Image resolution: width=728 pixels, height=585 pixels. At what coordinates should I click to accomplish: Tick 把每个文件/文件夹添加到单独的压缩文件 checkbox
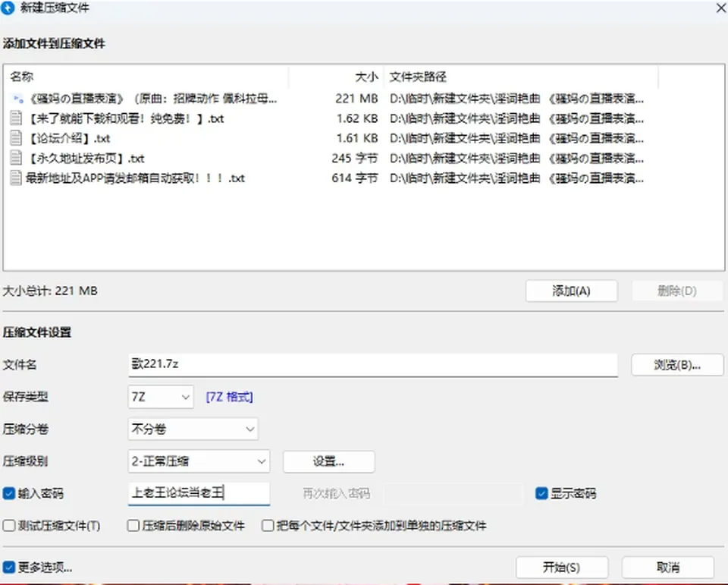click(268, 526)
